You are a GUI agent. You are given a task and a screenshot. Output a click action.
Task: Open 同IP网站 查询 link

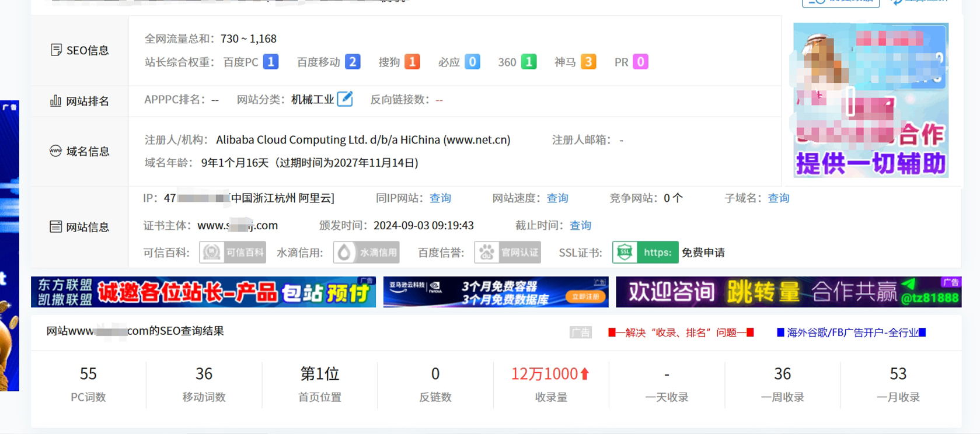coord(440,198)
